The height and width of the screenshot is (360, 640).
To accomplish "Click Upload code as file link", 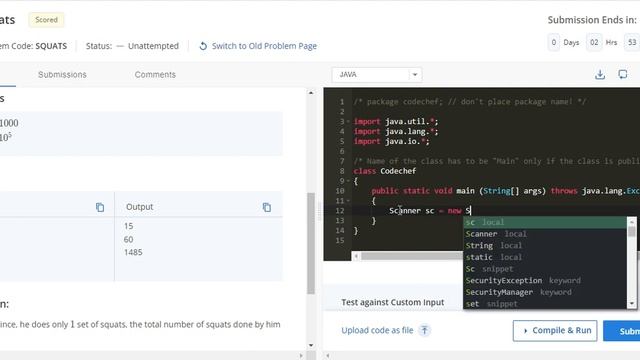I will 377,330.
